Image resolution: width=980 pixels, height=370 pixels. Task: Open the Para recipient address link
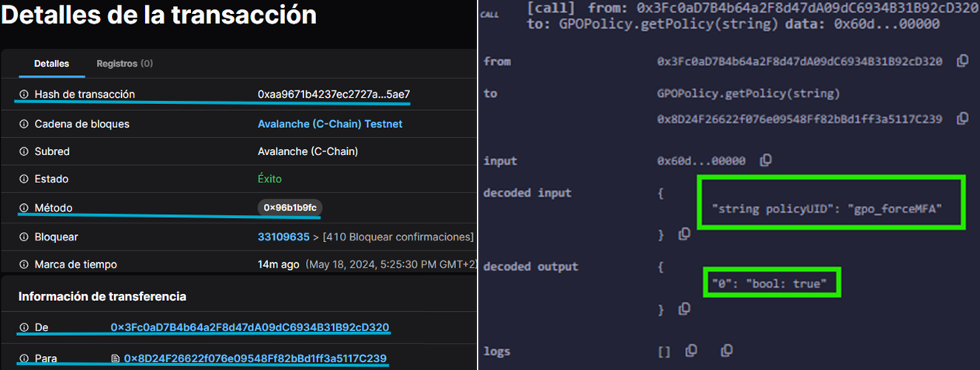[255, 358]
